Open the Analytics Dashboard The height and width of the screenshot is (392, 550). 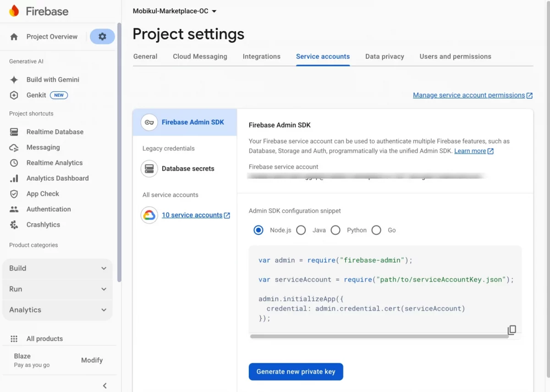[14, 178]
